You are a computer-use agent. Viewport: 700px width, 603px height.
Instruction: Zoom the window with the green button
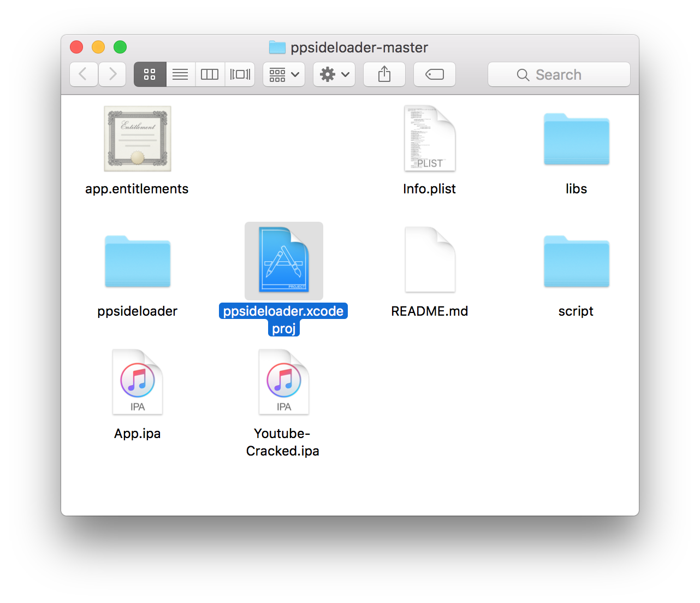point(120,47)
